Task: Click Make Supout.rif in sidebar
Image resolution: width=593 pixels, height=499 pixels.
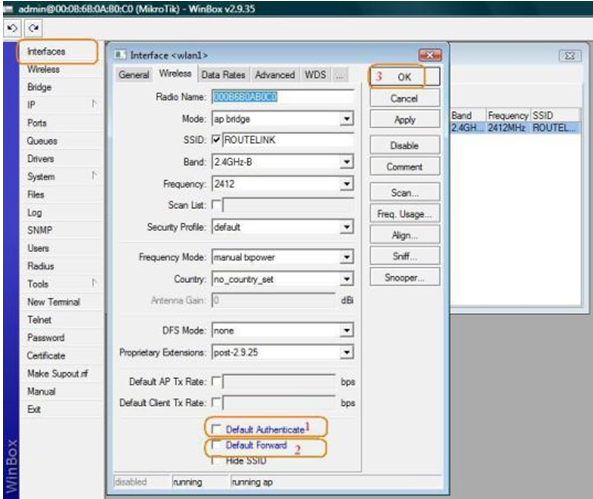Action: pos(57,373)
